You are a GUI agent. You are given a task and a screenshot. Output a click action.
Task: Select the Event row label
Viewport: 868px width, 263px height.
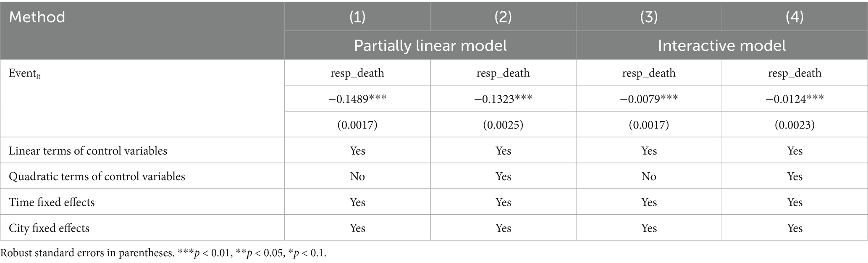pos(24,74)
